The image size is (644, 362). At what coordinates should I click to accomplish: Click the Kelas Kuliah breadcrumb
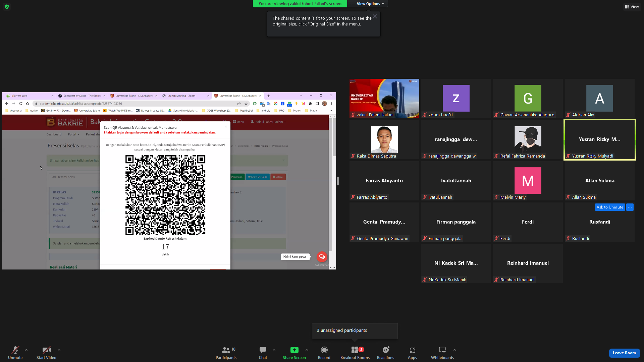pos(261,146)
